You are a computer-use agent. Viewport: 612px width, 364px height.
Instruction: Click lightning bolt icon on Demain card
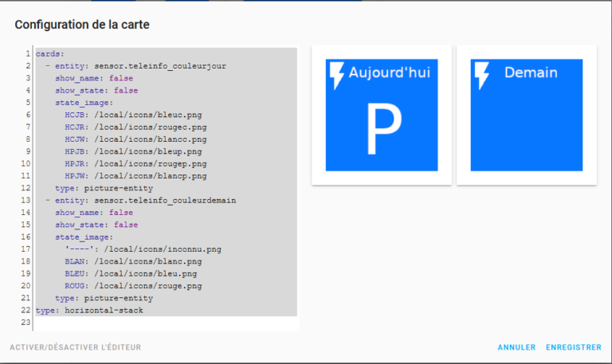pyautogui.click(x=481, y=75)
